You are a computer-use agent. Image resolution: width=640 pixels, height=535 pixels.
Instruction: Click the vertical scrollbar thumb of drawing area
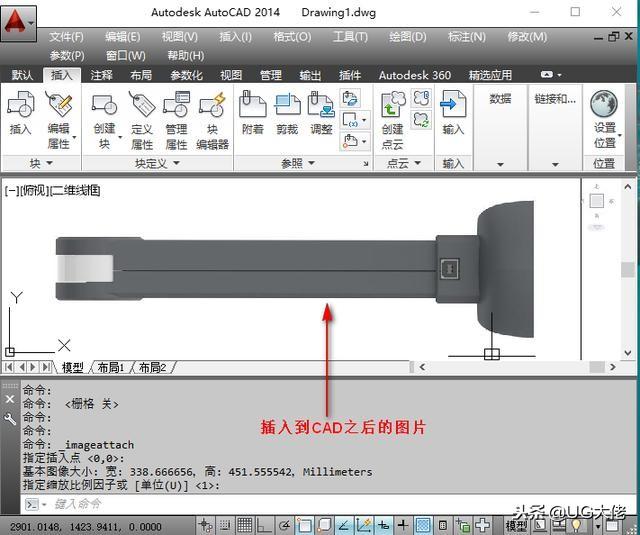click(627, 270)
